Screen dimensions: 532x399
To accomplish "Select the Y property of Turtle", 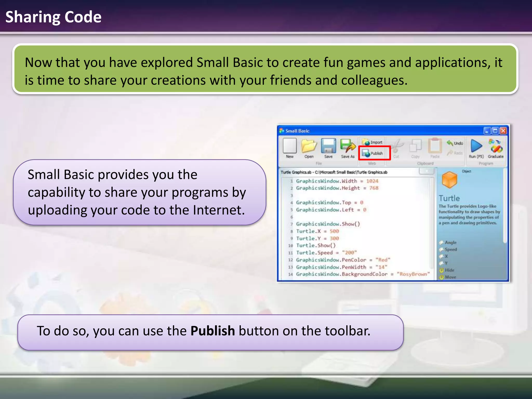I will (x=444, y=263).
